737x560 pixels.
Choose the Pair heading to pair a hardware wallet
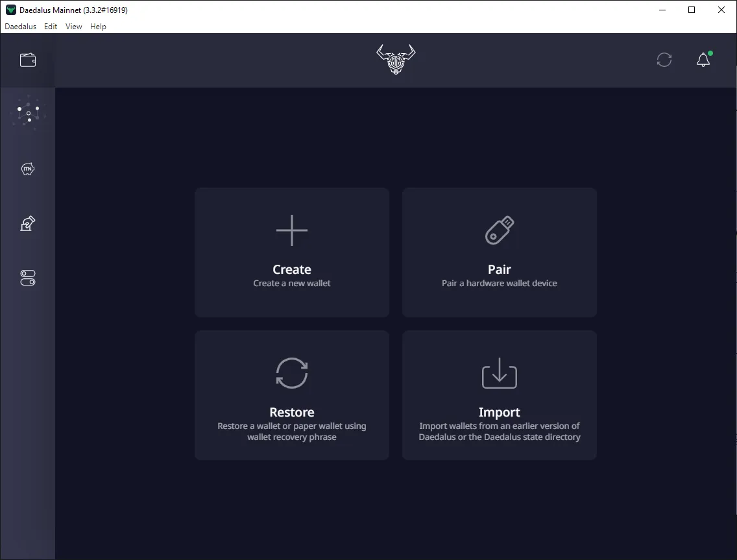499,269
